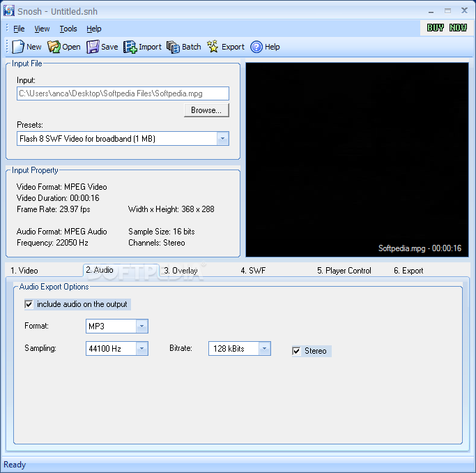
Task: Click the Browse... button
Action: click(x=206, y=110)
